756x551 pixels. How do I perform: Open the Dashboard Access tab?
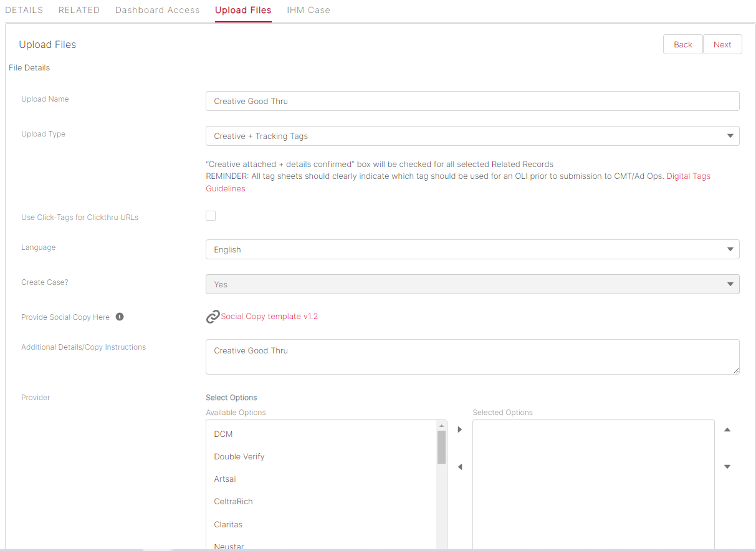click(x=157, y=10)
